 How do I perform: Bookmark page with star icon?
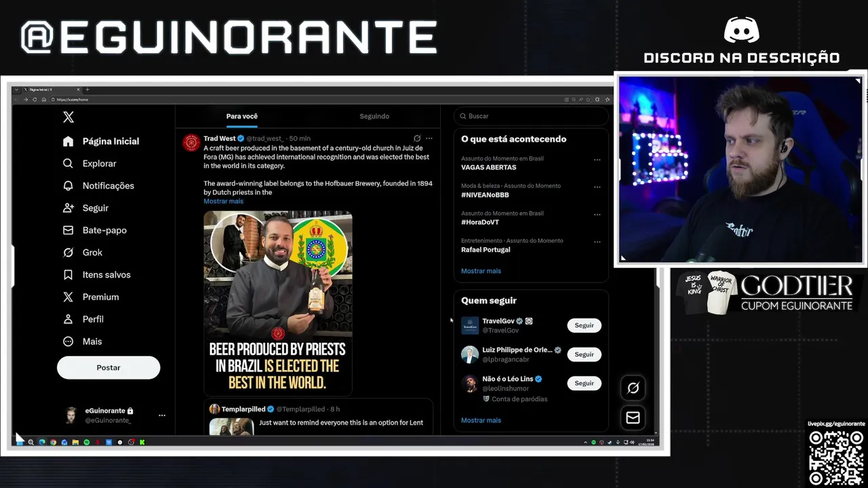pos(588,100)
